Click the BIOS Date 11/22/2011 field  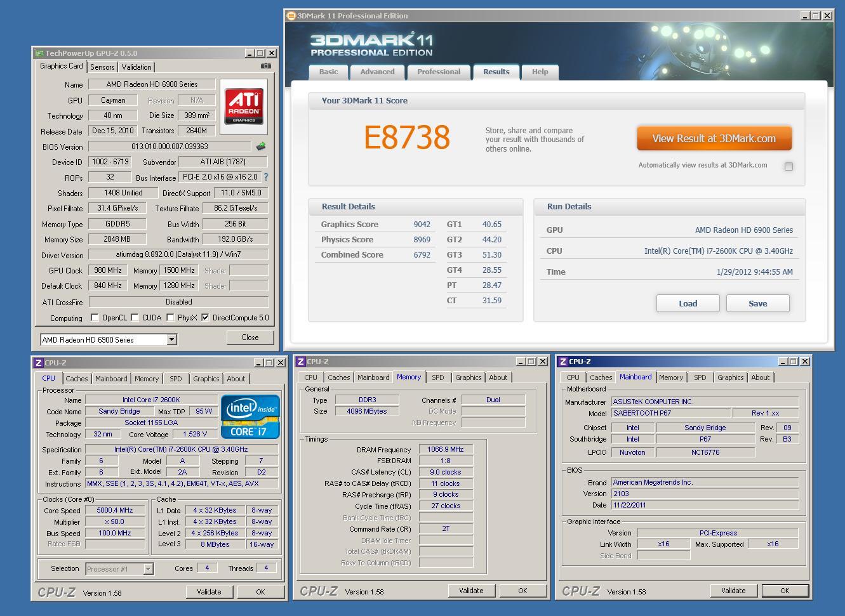click(x=705, y=505)
